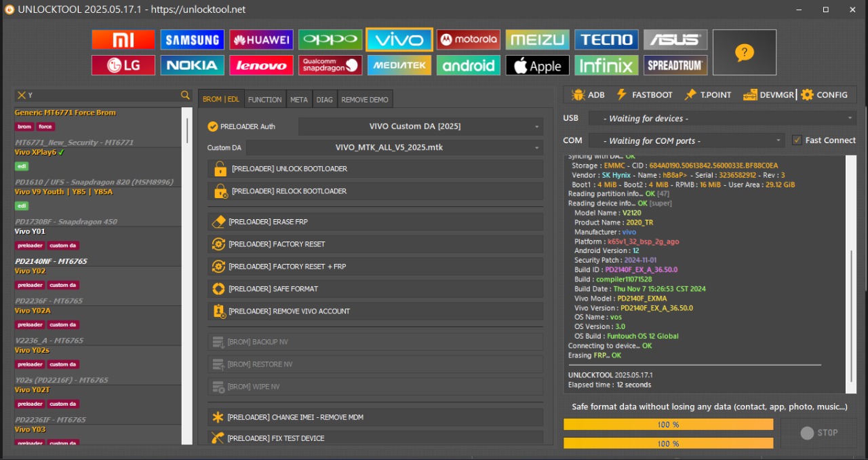Select Generic MT6771 Force Brom entry
The width and height of the screenshot is (868, 460).
pyautogui.click(x=98, y=127)
